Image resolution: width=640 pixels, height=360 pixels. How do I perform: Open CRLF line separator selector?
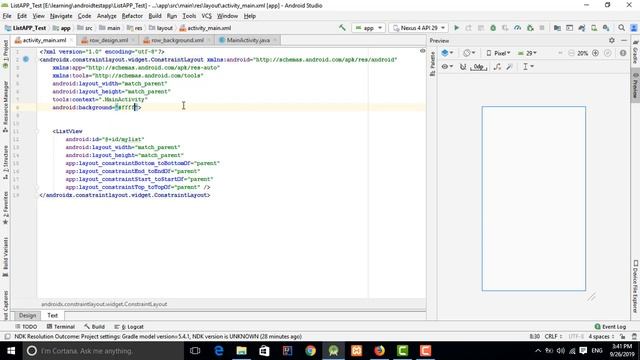click(553, 336)
